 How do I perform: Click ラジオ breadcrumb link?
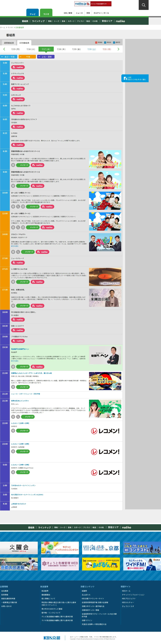pyautogui.click(x=10, y=28)
